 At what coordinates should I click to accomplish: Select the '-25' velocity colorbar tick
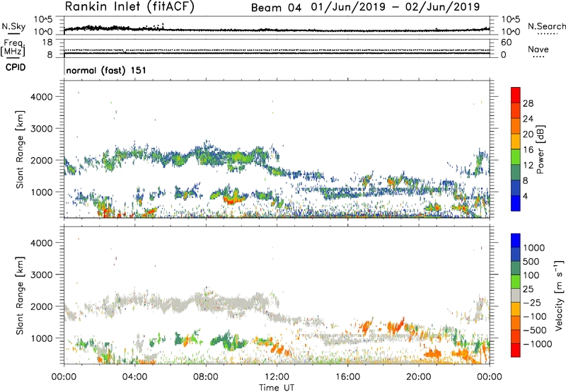click(x=532, y=303)
